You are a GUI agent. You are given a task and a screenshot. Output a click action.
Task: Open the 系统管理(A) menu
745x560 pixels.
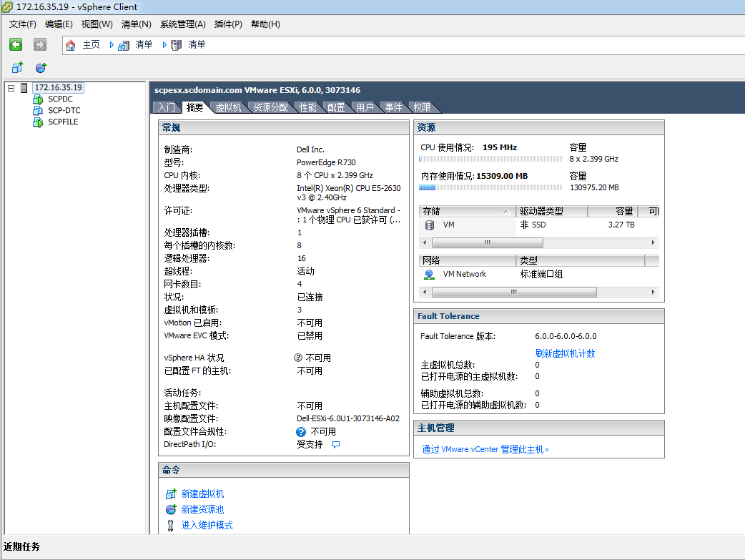click(x=182, y=24)
